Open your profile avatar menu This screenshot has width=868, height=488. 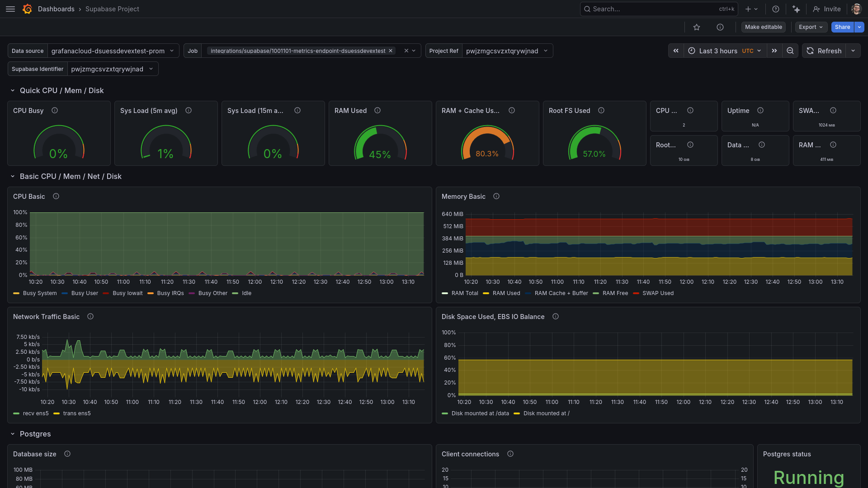(856, 9)
